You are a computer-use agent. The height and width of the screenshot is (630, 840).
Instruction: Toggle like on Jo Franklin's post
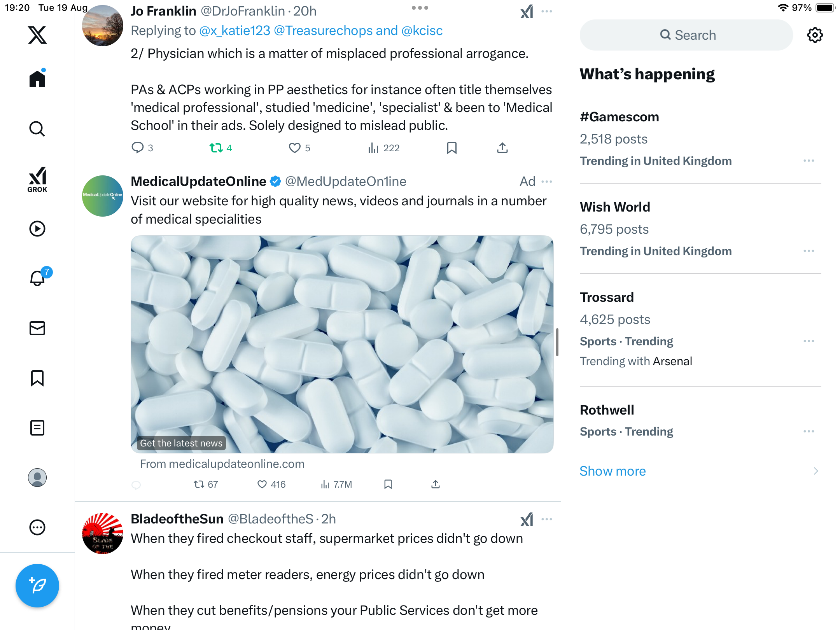click(294, 148)
